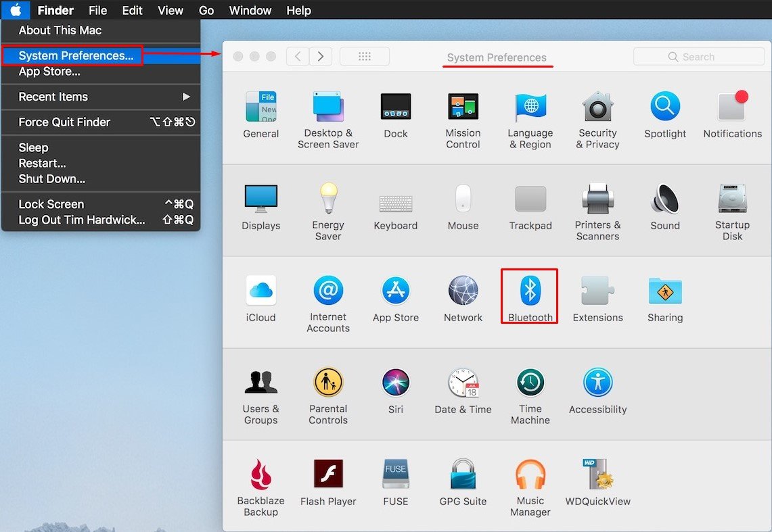Open Desktop & Screen Saver preferences
Screen dimensions: 772x532
[x=328, y=120]
